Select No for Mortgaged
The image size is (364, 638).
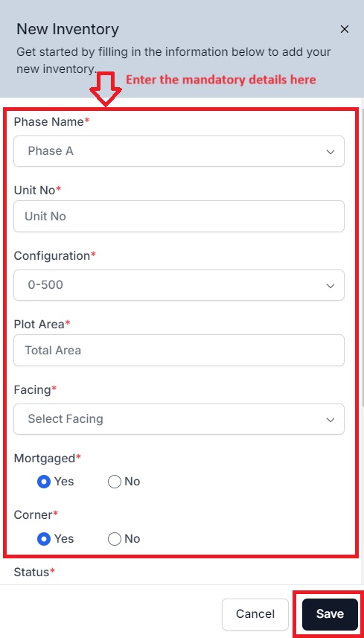(x=115, y=482)
